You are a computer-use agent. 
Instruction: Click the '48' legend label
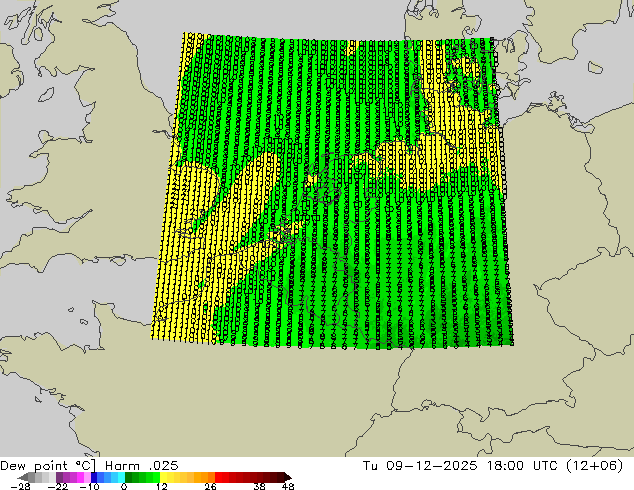[288, 487]
